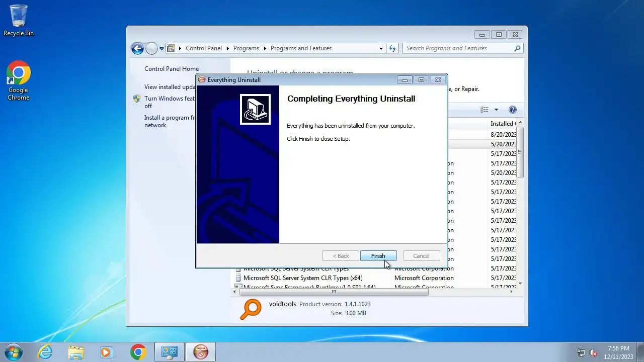Click Finish in Everything Uninstall dialog
644x362 pixels.
pos(378,256)
